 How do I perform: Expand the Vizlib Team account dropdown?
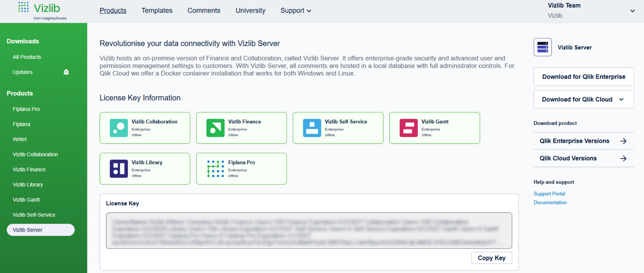click(x=632, y=11)
